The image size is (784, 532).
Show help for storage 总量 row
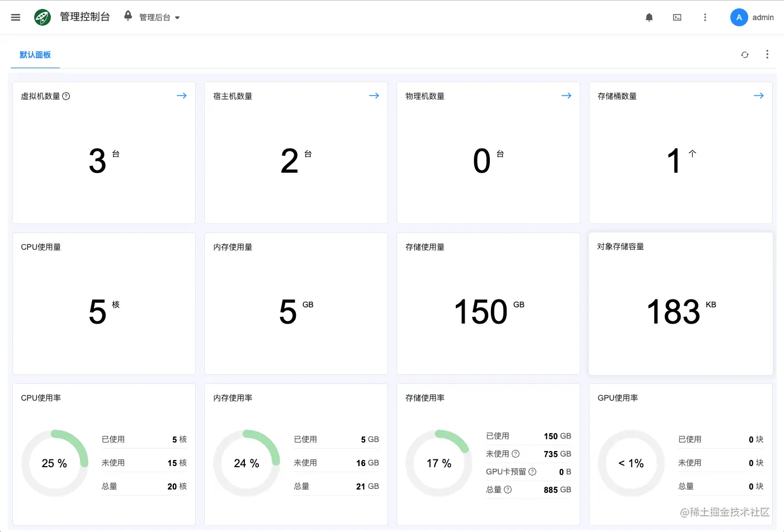[508, 490]
